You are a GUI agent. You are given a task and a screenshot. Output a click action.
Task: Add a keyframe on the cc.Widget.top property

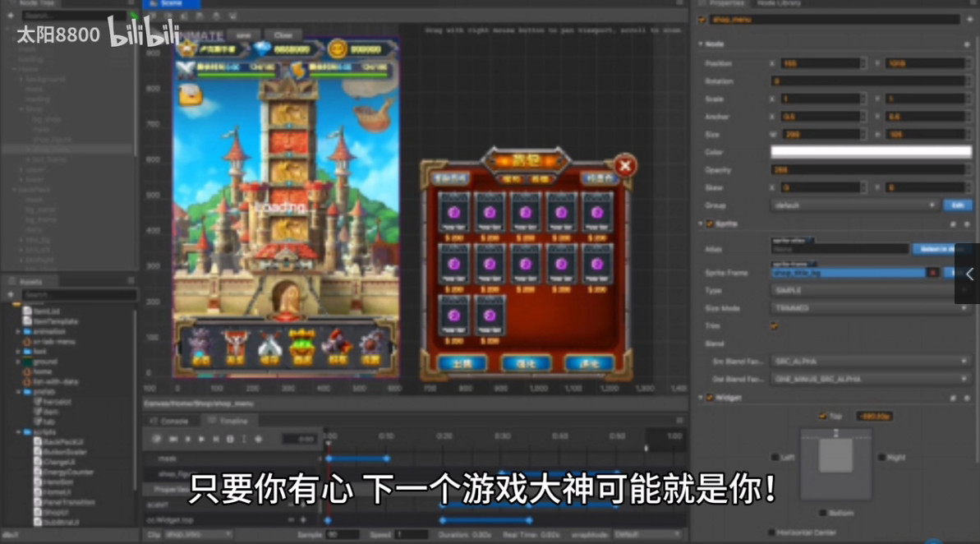coord(303,520)
